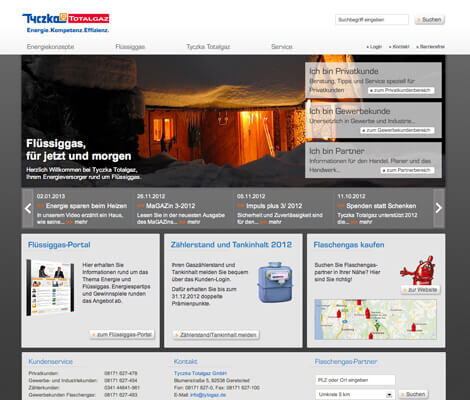The image size is (470, 400).
Task: Select the date 11.10.2012
Action: point(351,196)
